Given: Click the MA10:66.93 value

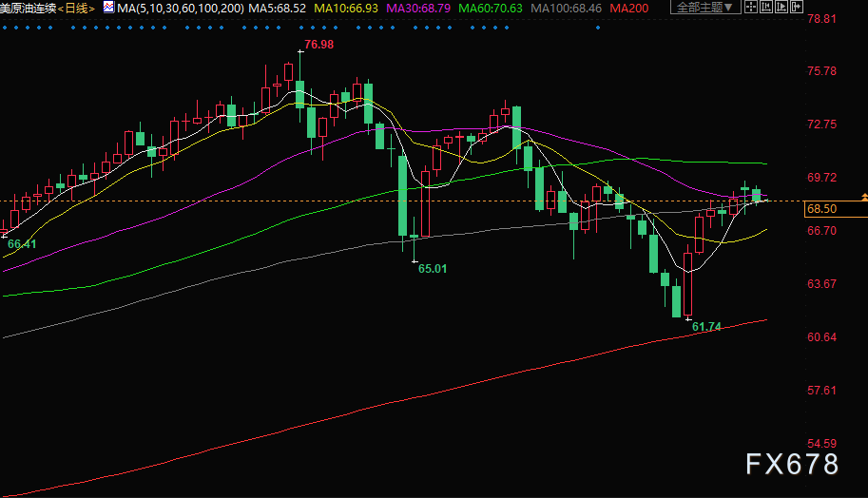Looking at the screenshot, I should (346, 9).
